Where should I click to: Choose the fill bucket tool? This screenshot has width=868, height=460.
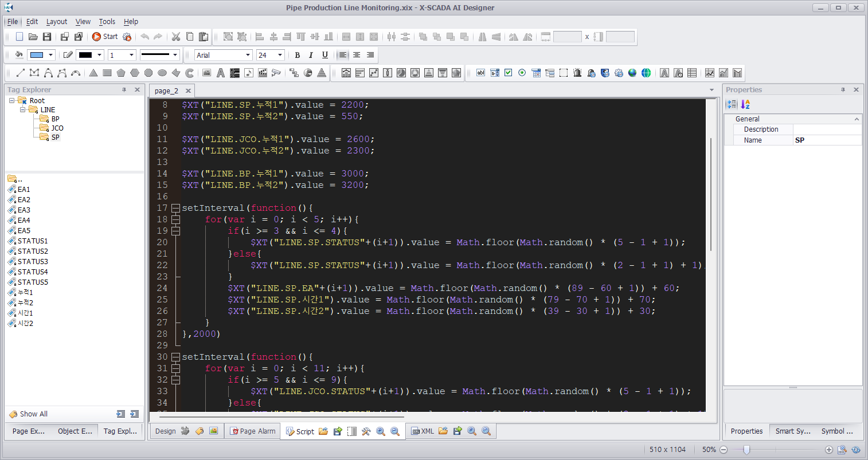[19, 55]
